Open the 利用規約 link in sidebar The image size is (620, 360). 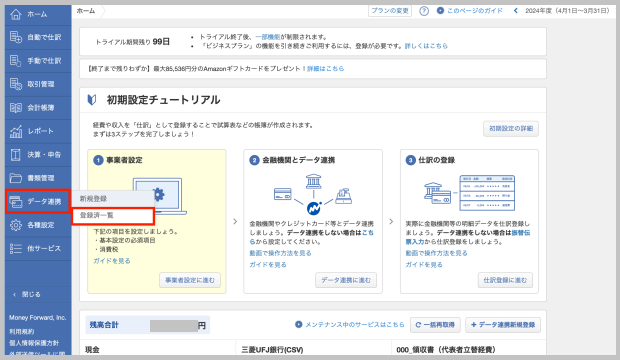[22, 332]
